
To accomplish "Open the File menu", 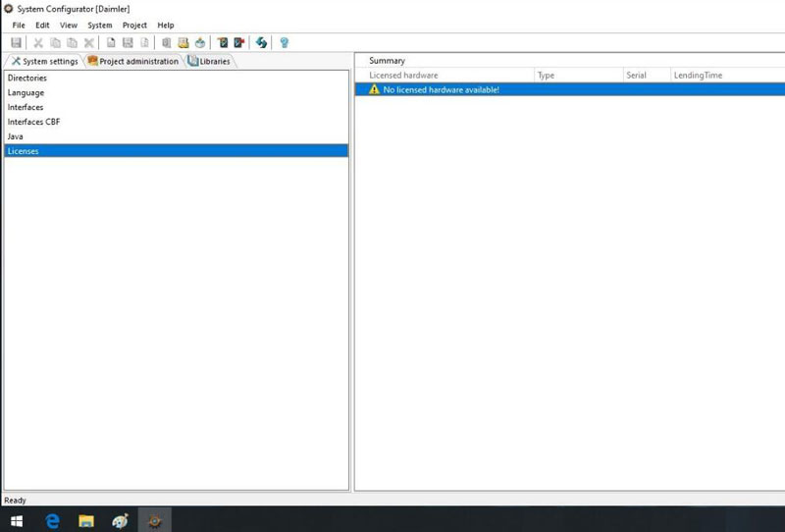I will click(19, 26).
